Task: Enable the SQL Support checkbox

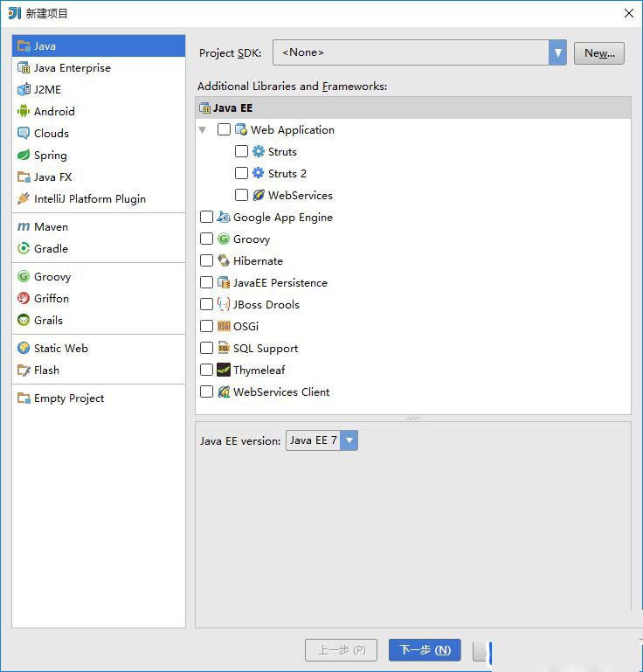Action: 206,348
